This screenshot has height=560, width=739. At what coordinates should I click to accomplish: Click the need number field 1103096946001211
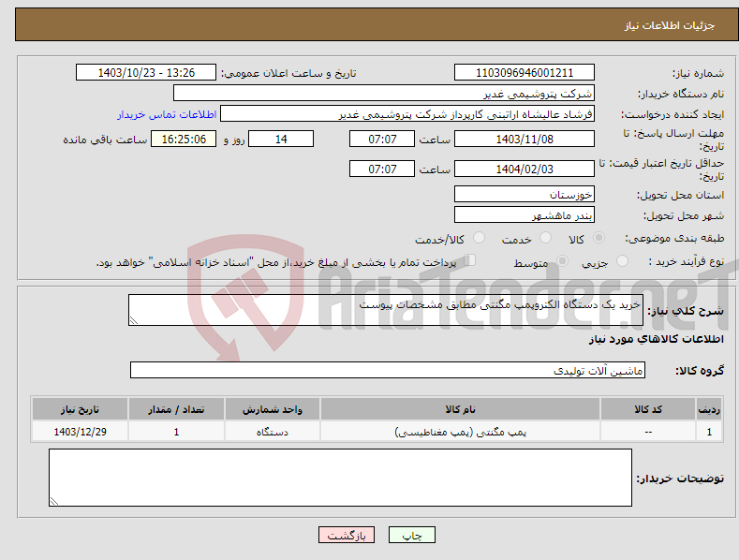point(525,73)
